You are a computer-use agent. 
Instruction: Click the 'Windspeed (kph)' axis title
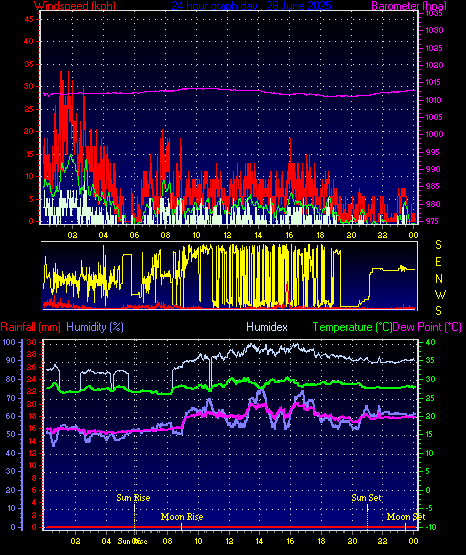click(x=75, y=5)
